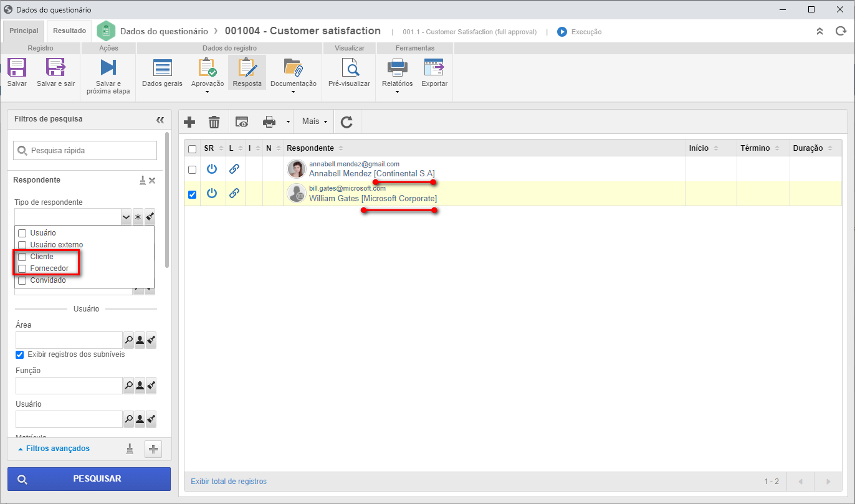
Task: Expand the Aprovação dropdown arrow
Action: [207, 93]
